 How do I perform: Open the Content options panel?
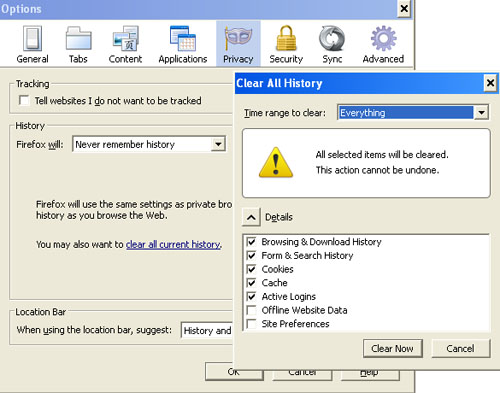[x=125, y=45]
